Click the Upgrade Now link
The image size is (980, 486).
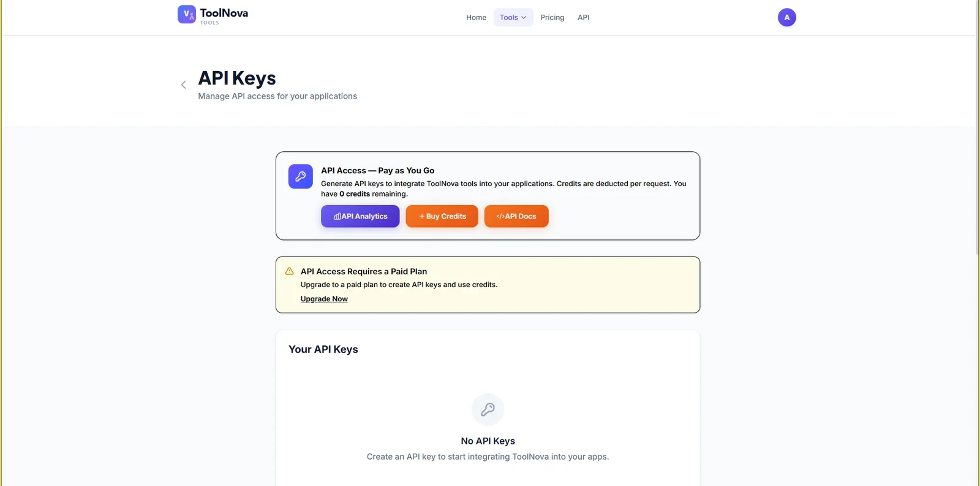(324, 299)
